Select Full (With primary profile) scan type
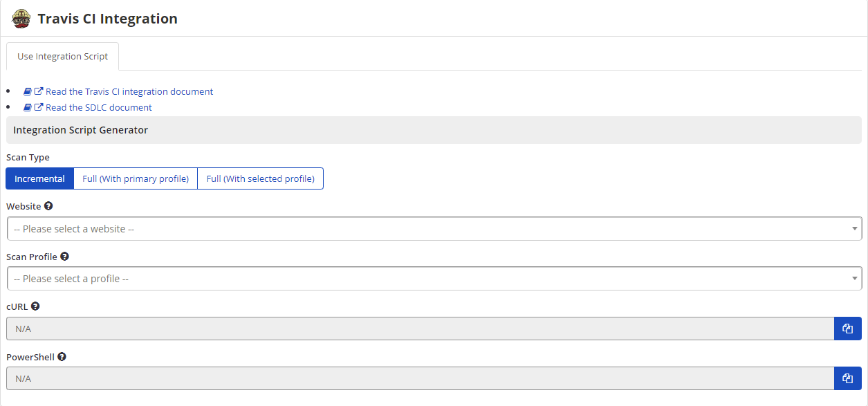The image size is (868, 406). click(136, 178)
